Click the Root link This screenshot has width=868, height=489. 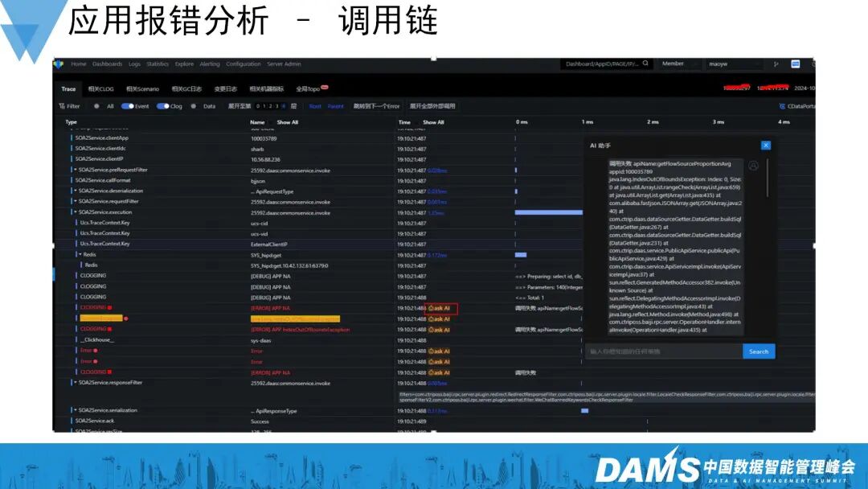(315, 106)
